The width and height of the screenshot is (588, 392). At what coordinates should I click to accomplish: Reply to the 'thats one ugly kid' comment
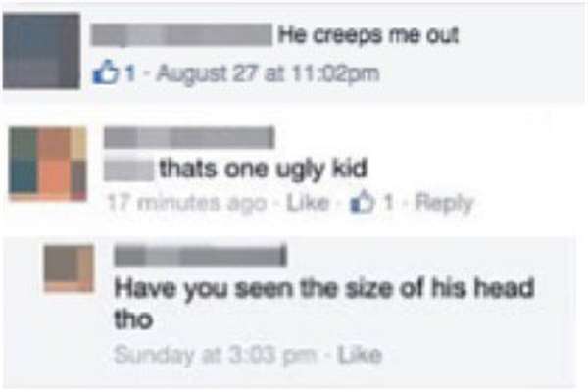444,204
